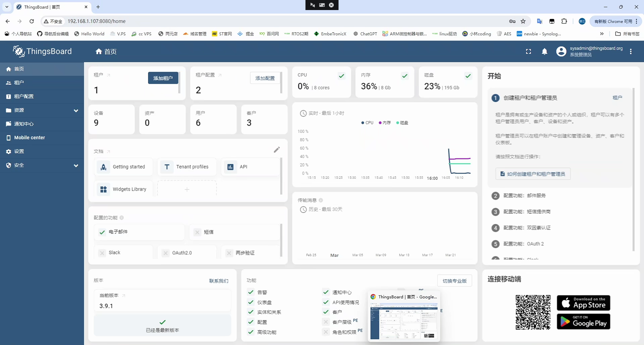Open Chrome extensions puzzle icon
Viewport: 644px width, 345px height.
click(564, 21)
